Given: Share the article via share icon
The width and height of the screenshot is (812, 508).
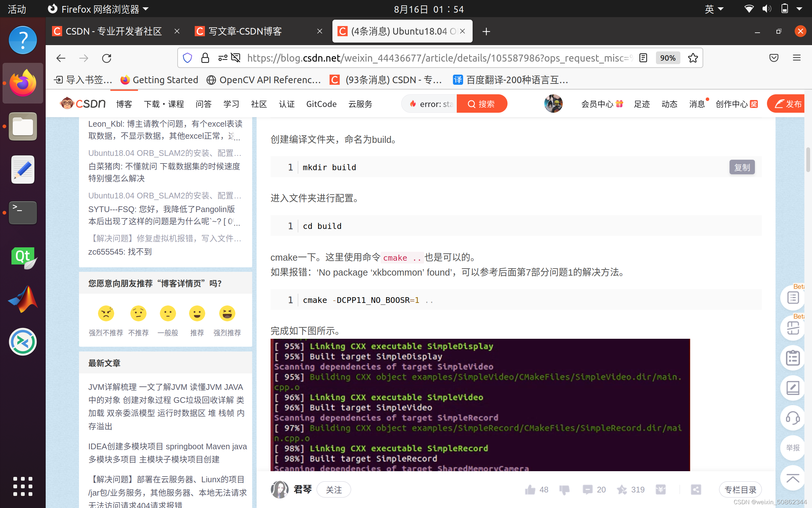Looking at the screenshot, I should 696,490.
